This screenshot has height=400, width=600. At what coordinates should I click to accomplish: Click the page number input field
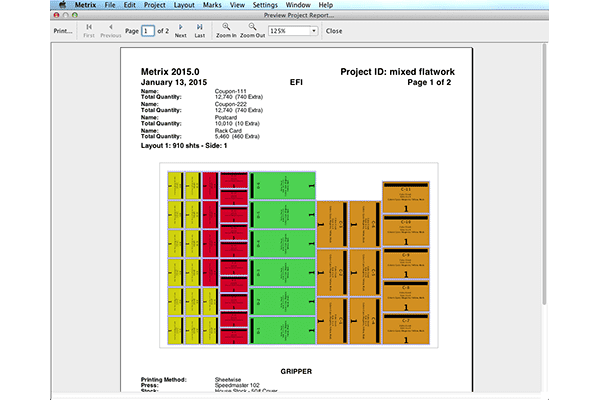pyautogui.click(x=148, y=31)
